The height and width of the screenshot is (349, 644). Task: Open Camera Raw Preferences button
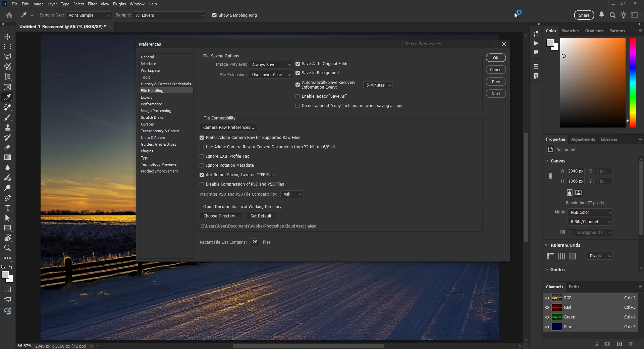(228, 128)
